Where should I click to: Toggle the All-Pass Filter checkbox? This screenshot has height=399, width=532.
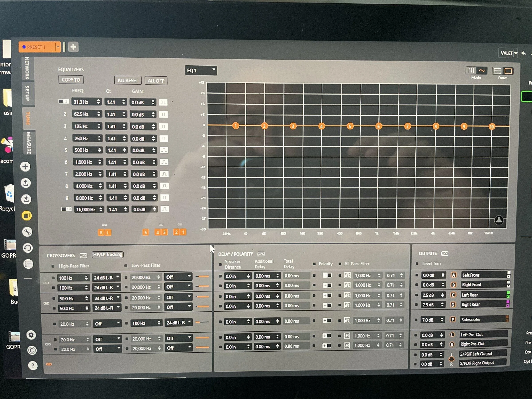click(x=340, y=264)
